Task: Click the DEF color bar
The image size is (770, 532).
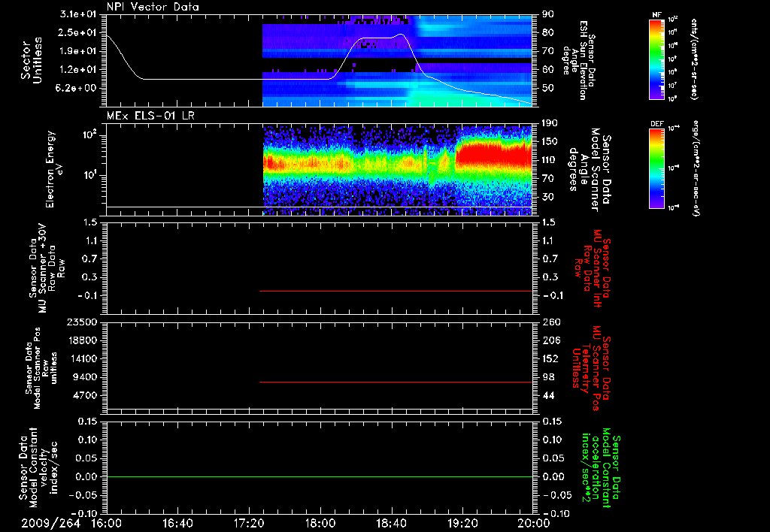Action: click(657, 168)
